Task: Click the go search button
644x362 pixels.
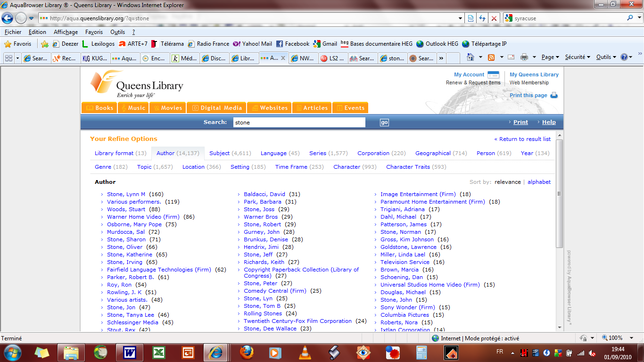Action: 384,123
